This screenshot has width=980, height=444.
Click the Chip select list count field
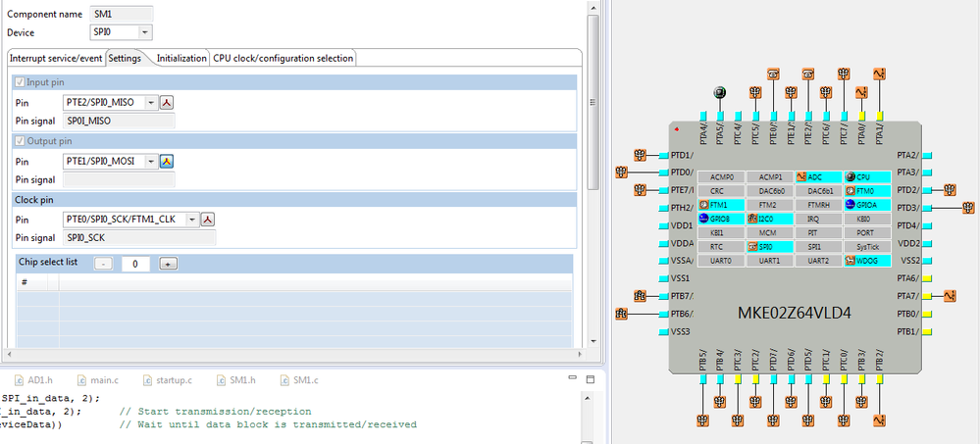tap(135, 265)
